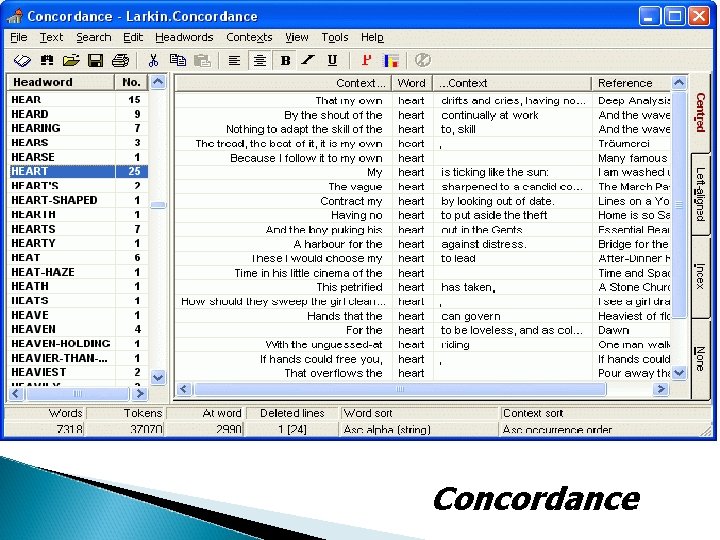720x540 pixels.
Task: Select the HEAT-HAZE headword
Action: [77, 272]
